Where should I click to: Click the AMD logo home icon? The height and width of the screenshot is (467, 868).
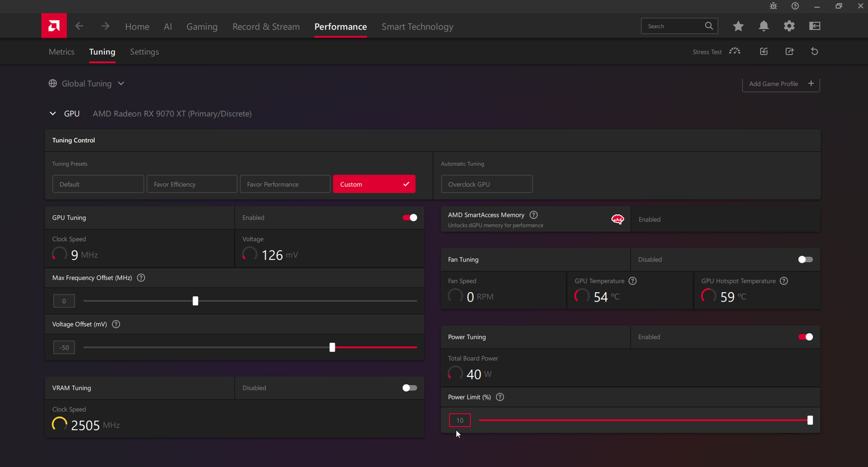point(54,26)
